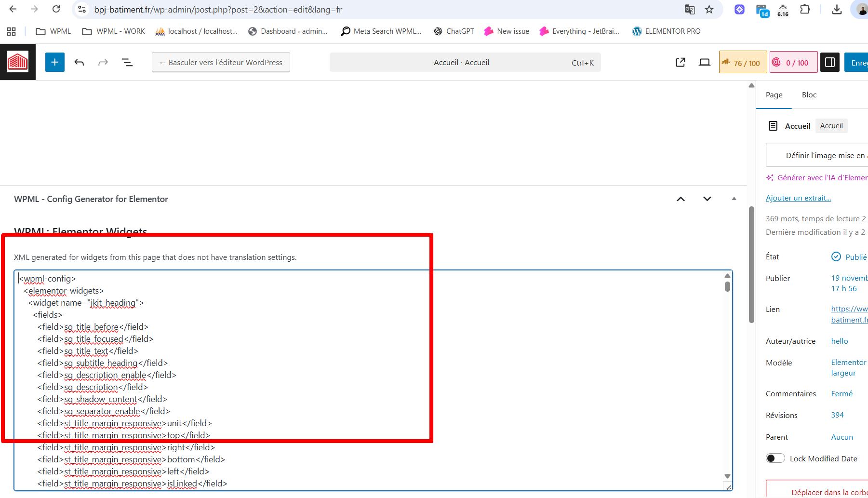Toggle the Lock Modified Date switch
Viewport: 868px width, 498px height.
(x=775, y=458)
